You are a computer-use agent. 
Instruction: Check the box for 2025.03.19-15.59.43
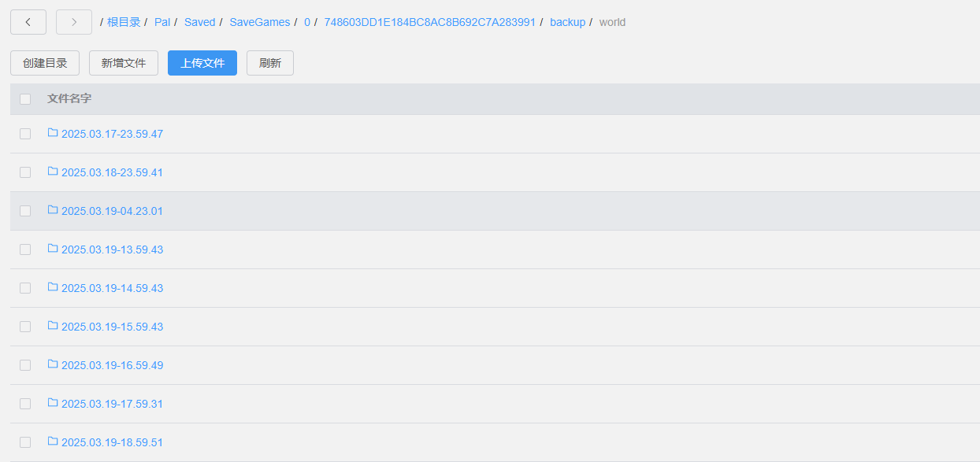[x=25, y=327]
